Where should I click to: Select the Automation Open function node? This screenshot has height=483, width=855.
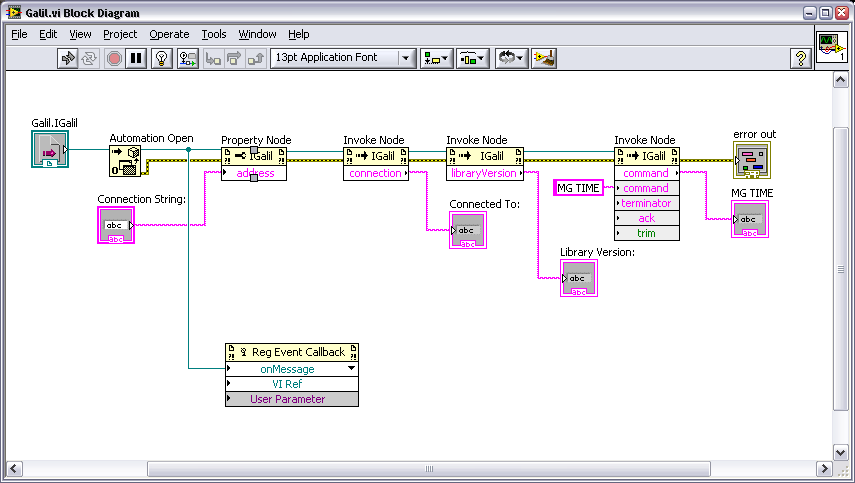125,161
